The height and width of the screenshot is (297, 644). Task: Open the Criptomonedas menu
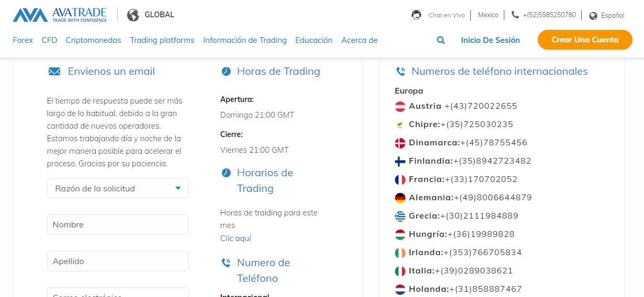tap(93, 40)
